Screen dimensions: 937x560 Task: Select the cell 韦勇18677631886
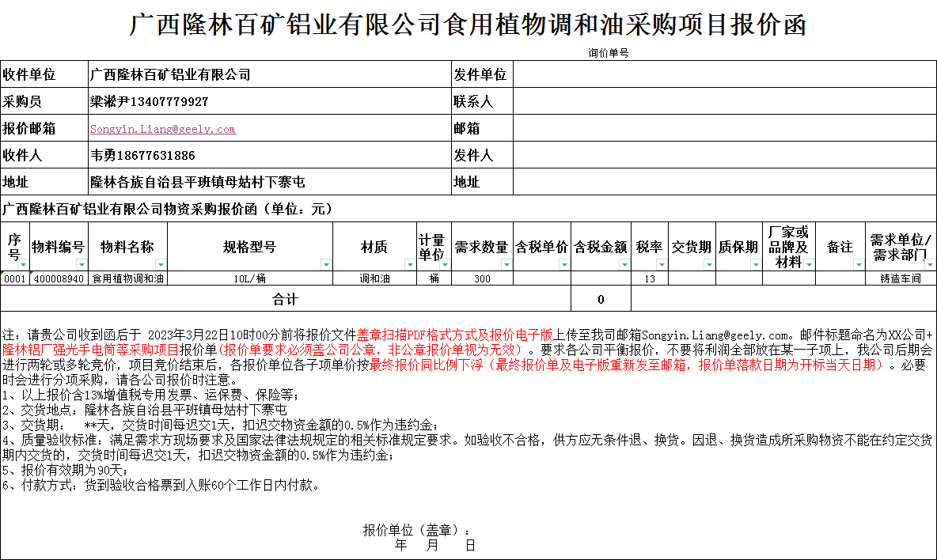(270, 154)
